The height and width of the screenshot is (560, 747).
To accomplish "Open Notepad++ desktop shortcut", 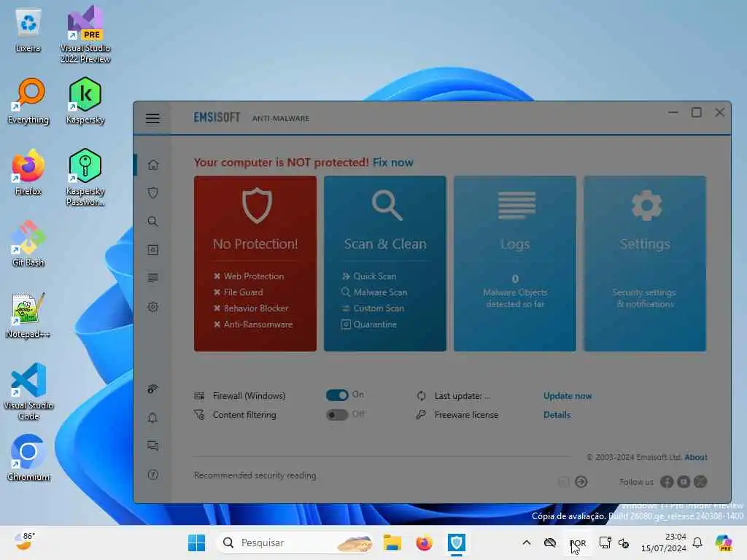I will click(x=28, y=315).
